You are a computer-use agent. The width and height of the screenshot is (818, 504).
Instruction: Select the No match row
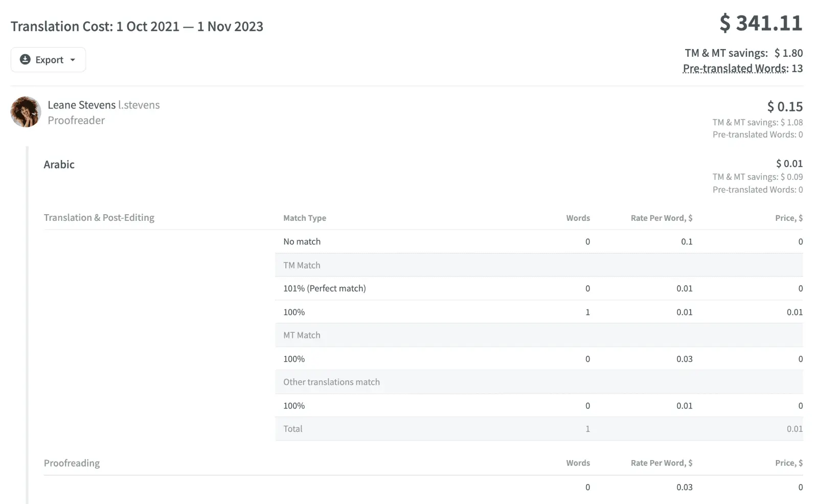pyautogui.click(x=302, y=241)
